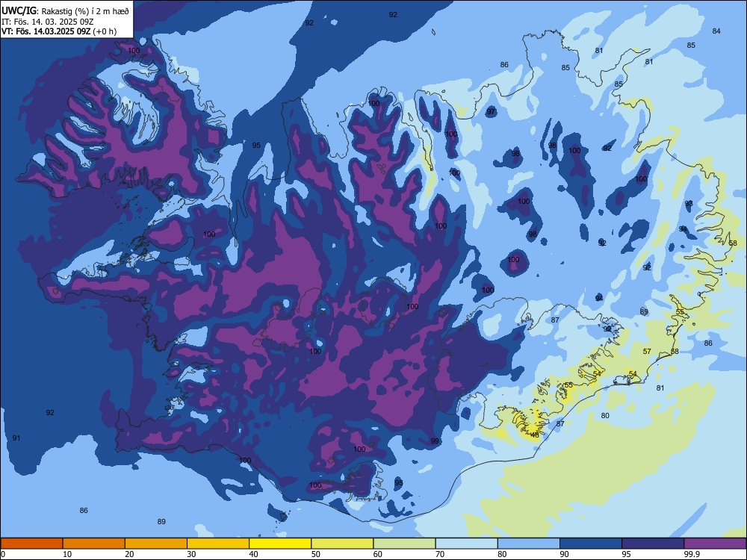
Task: Click the 10–20 orange legend swatch
Action: click(x=94, y=544)
